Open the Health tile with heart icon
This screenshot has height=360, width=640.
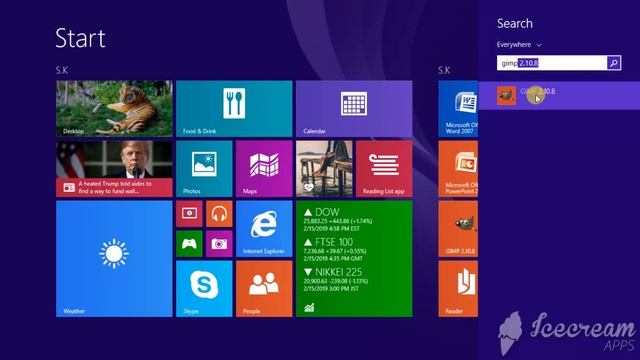324,169
